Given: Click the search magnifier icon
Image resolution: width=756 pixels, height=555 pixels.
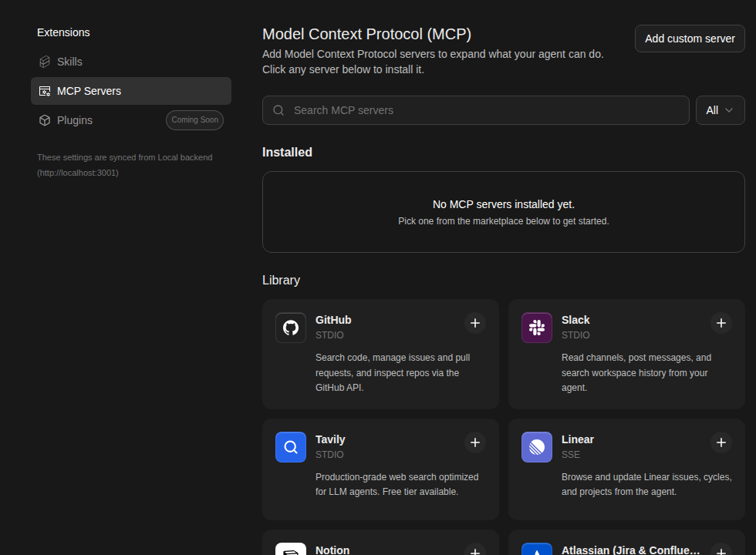Looking at the screenshot, I should pyautogui.click(x=278, y=110).
